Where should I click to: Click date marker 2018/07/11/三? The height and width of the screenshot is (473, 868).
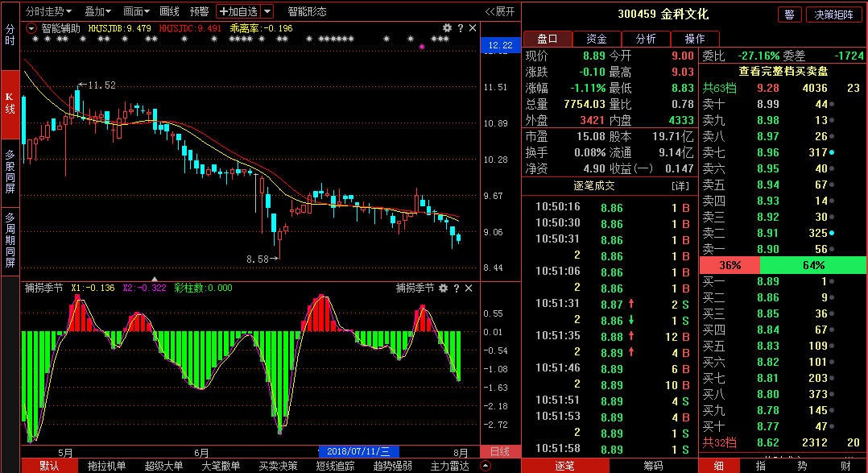[358, 451]
